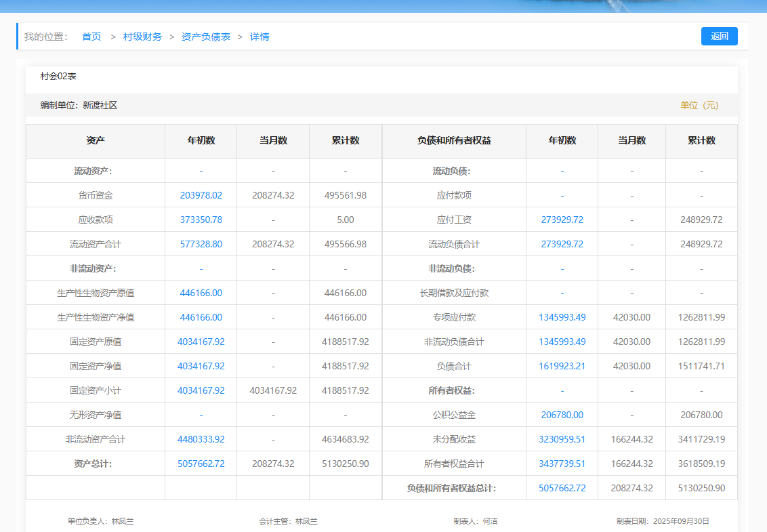Click the 返回 button
The image size is (767, 532).
click(719, 37)
